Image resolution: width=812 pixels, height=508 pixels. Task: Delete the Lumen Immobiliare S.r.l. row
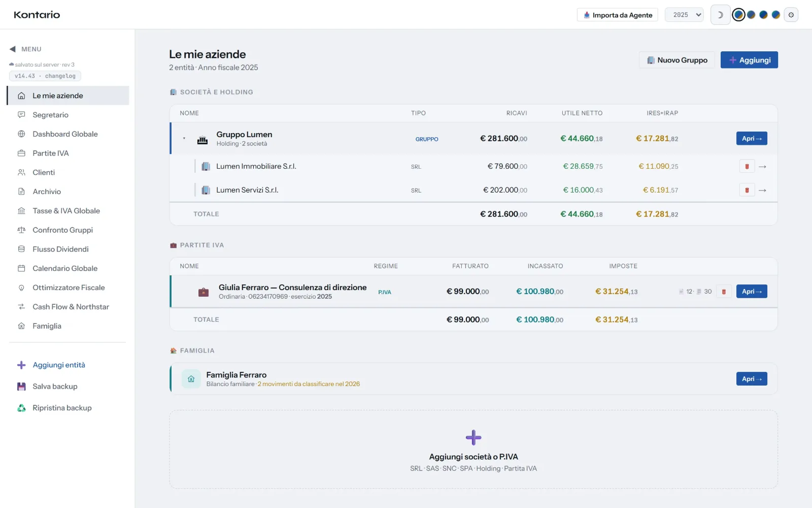pos(747,167)
